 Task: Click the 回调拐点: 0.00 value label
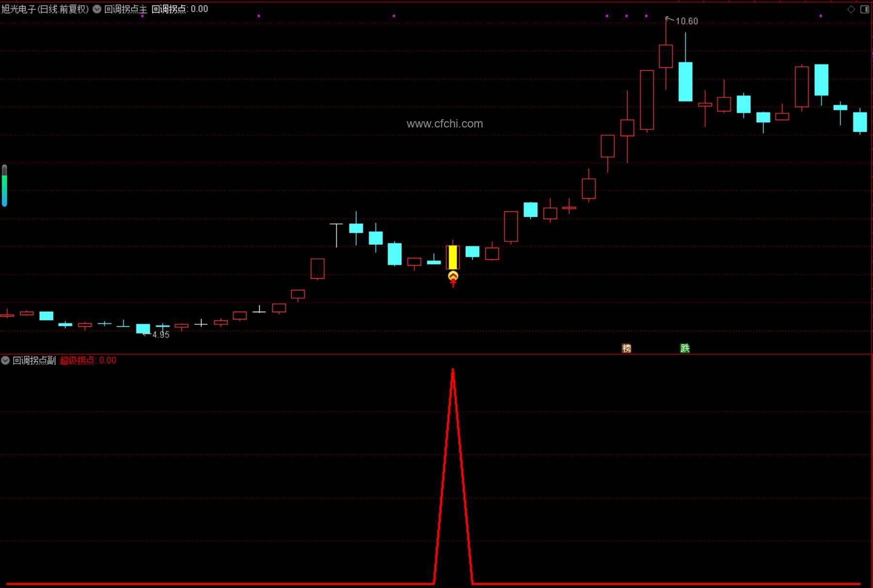[180, 9]
